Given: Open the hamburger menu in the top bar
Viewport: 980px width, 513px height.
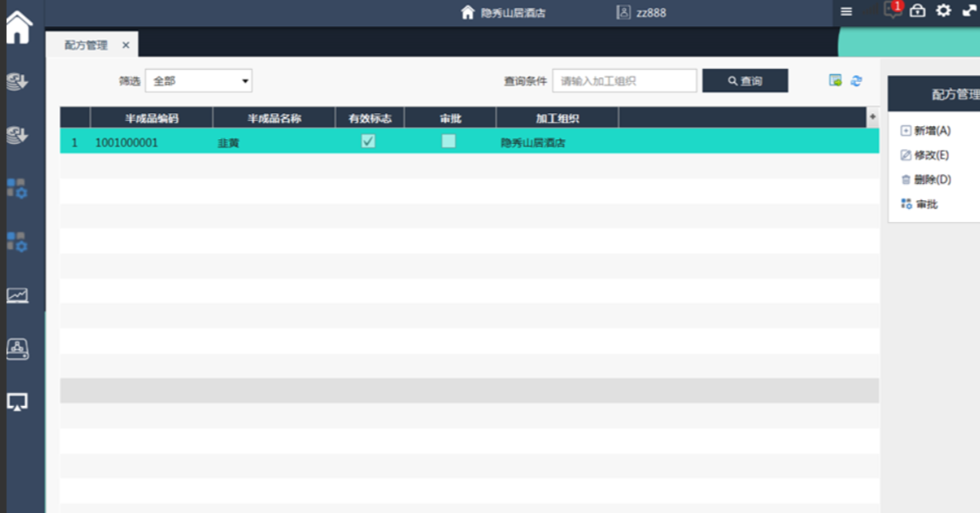Looking at the screenshot, I should [846, 11].
